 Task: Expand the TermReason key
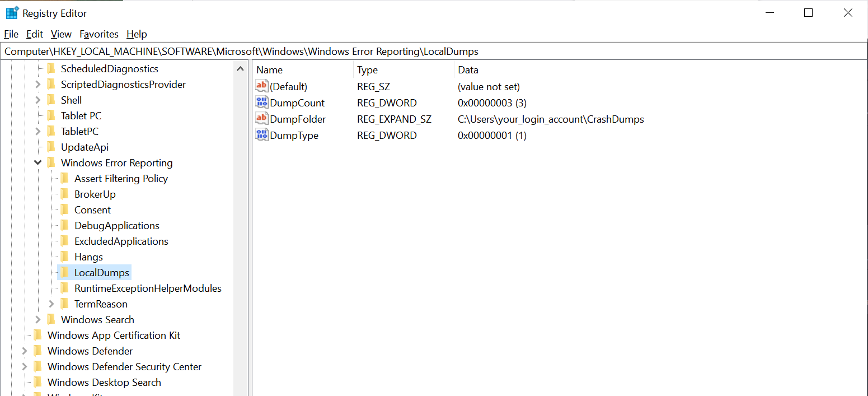click(51, 304)
